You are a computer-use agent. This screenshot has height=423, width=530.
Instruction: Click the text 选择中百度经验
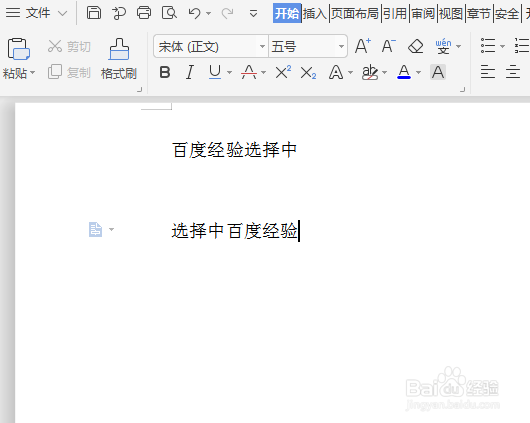click(235, 231)
